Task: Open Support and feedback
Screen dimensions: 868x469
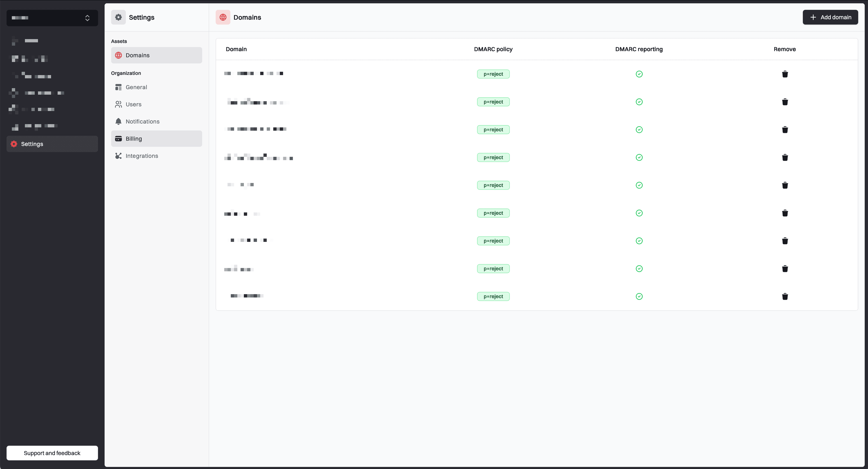Action: [x=52, y=453]
